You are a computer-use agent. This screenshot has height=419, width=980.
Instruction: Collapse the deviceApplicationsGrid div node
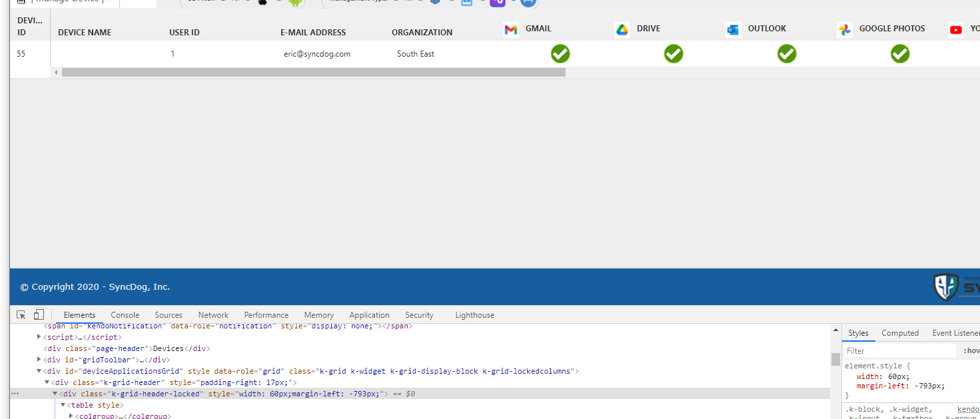click(39, 371)
